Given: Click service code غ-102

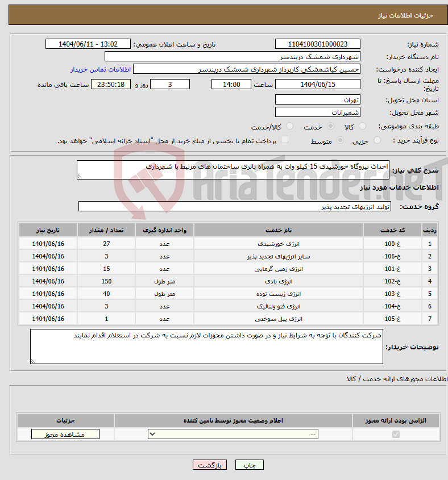Looking at the screenshot, I should pos(392,281).
